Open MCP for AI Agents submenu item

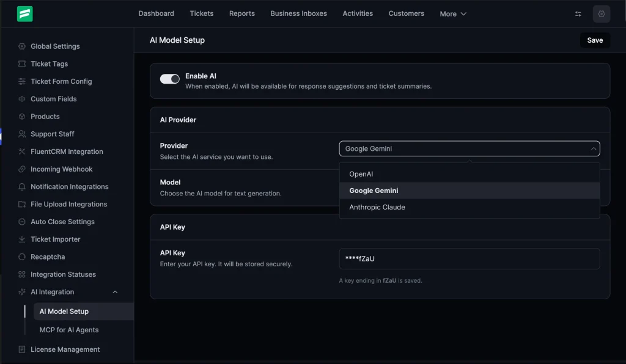[68, 330]
